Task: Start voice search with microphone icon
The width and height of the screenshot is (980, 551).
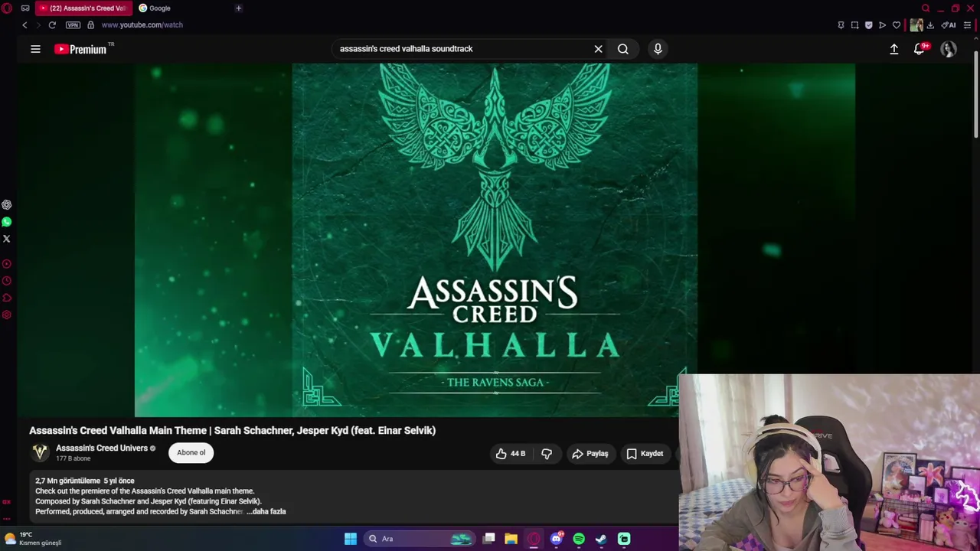Action: tap(658, 49)
